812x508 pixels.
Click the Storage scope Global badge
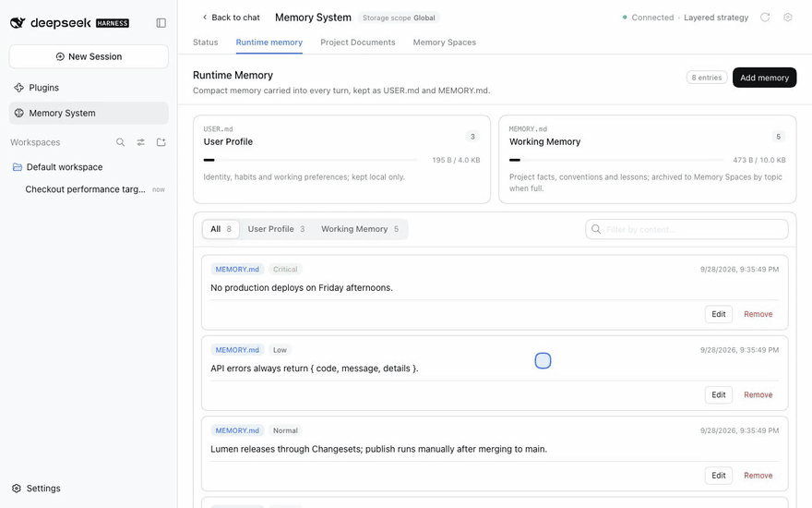[399, 18]
